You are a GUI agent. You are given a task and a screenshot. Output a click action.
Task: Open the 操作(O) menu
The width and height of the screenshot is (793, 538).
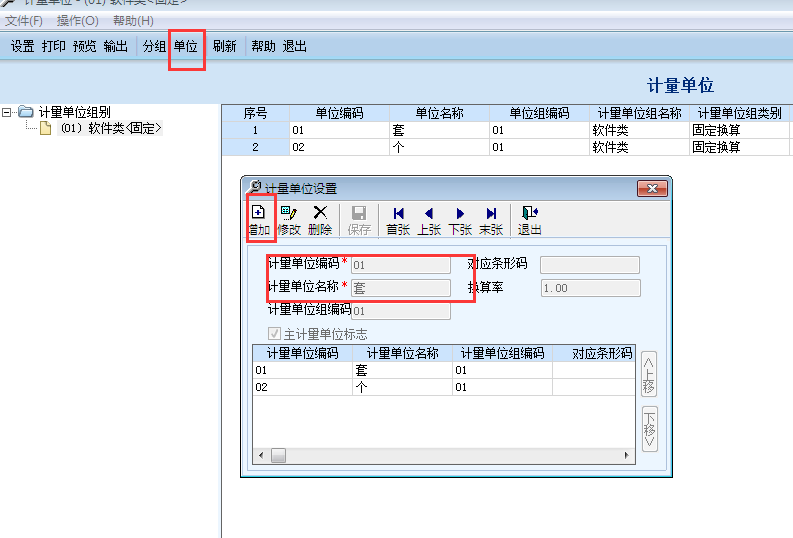pos(77,20)
